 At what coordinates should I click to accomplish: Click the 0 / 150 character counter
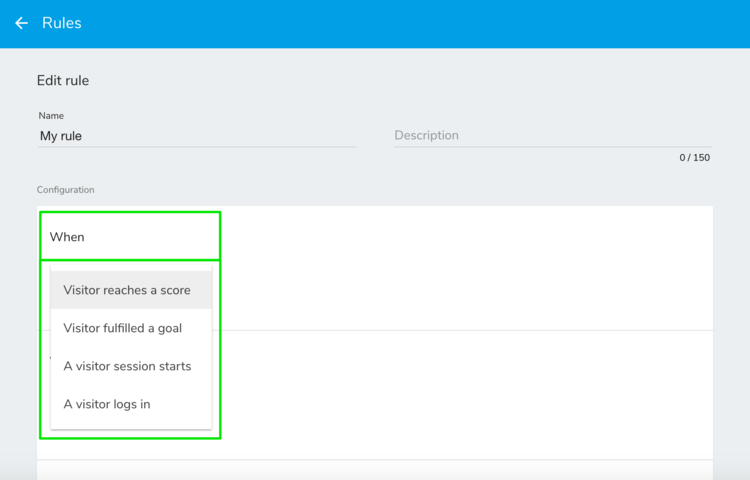[695, 158]
